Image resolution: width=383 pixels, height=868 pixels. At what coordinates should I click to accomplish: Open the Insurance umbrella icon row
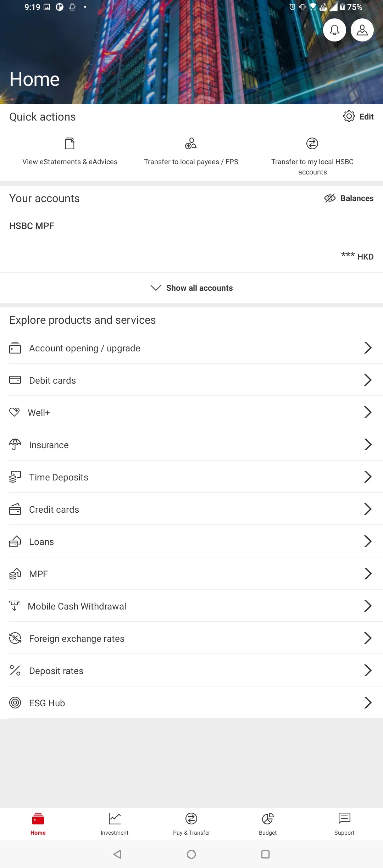191,445
